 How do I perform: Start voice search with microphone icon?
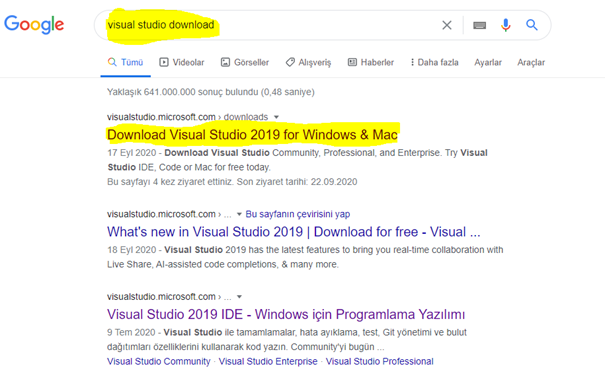pyautogui.click(x=505, y=25)
